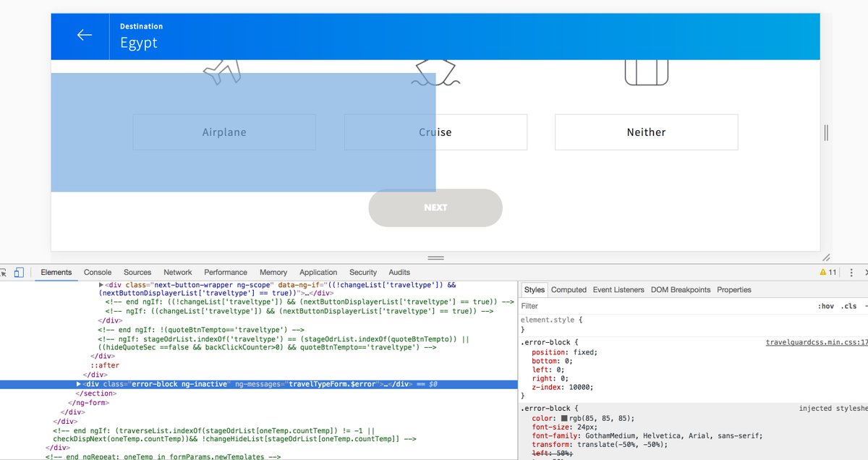868x460 pixels.
Task: Click the NEXT button
Action: pos(435,208)
